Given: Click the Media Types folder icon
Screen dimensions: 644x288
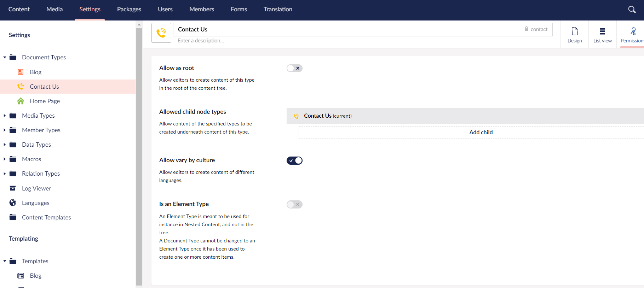Looking at the screenshot, I should tap(13, 116).
